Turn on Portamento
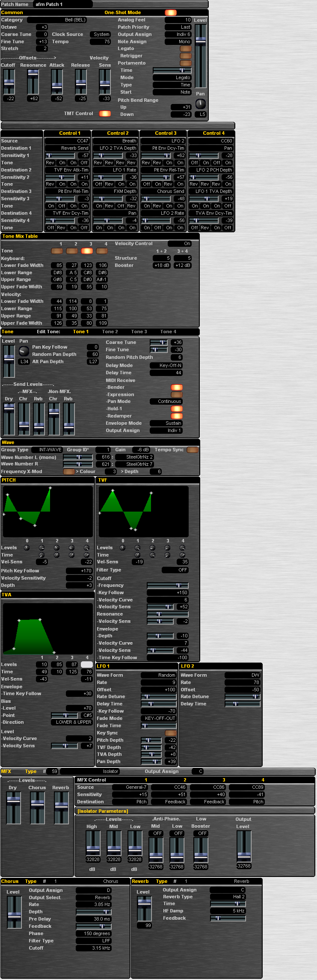The image size is (317, 980). click(x=186, y=63)
